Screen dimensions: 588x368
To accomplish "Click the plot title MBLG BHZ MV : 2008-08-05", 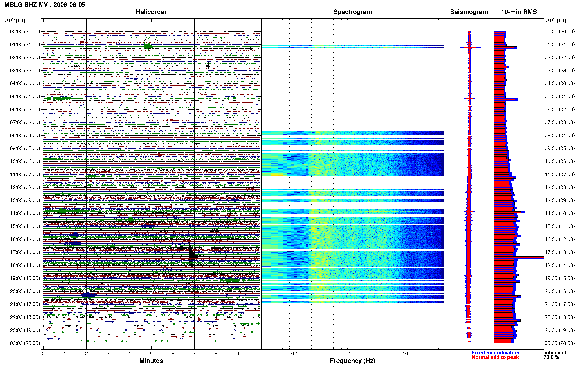I will [x=45, y=5].
